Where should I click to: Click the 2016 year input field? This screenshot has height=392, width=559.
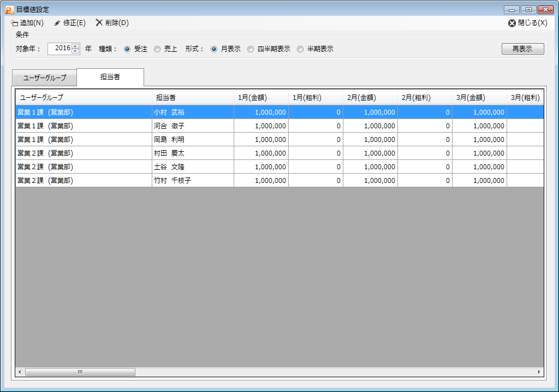[60, 49]
